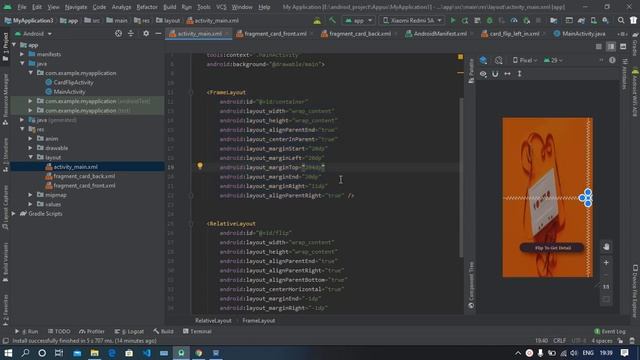The height and width of the screenshot is (360, 640).
Task: Click Apply Changes and Restart Activity icon
Action: pos(464,20)
